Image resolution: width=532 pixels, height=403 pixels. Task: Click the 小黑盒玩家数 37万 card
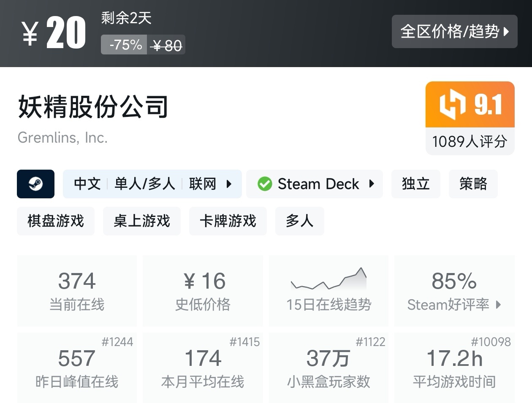[329, 368]
